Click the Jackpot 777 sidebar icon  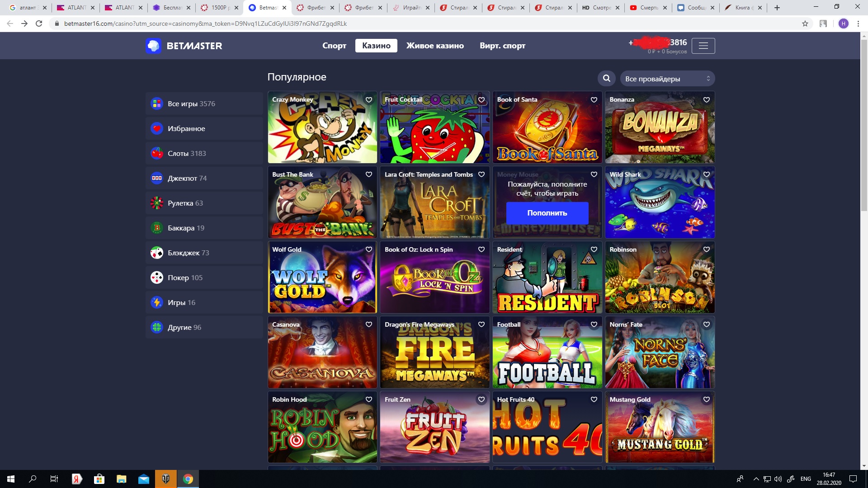tap(157, 178)
